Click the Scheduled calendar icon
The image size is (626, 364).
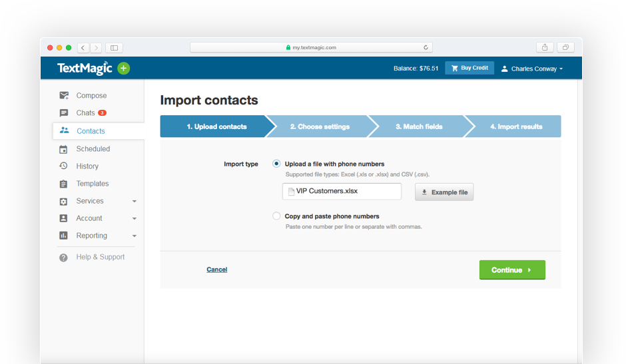pyautogui.click(x=63, y=149)
